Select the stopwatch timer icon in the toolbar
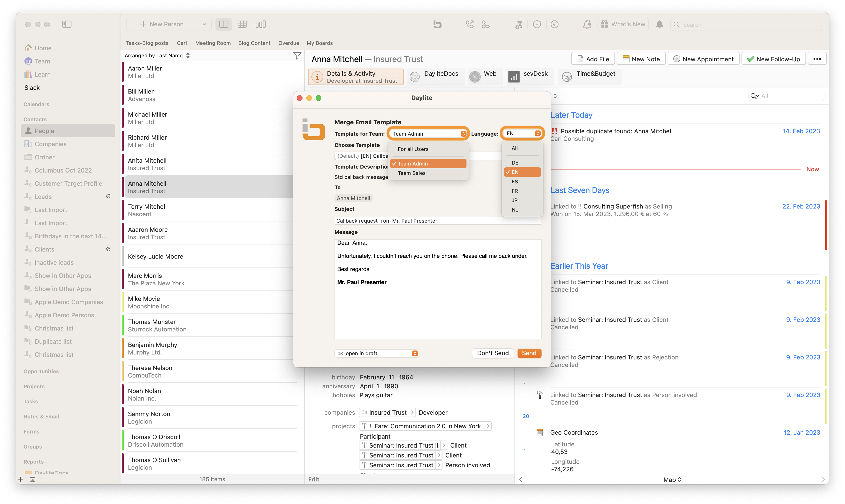Image resolution: width=845 pixels, height=504 pixels. (x=537, y=24)
